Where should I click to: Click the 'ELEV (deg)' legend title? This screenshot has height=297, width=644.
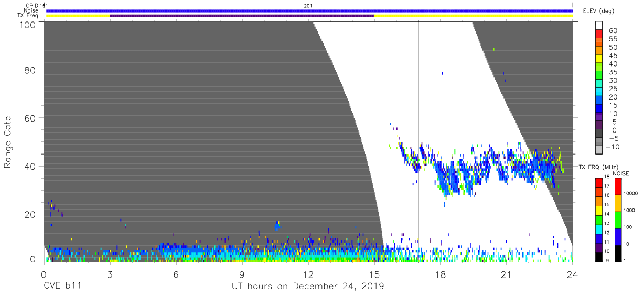[598, 11]
